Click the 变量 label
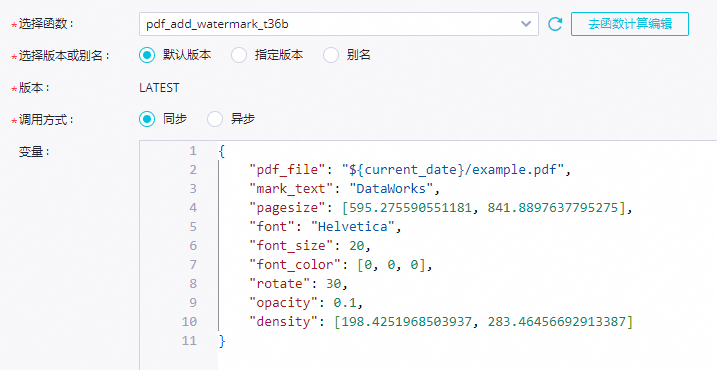Screen dimensions: 717x370 point(34,152)
